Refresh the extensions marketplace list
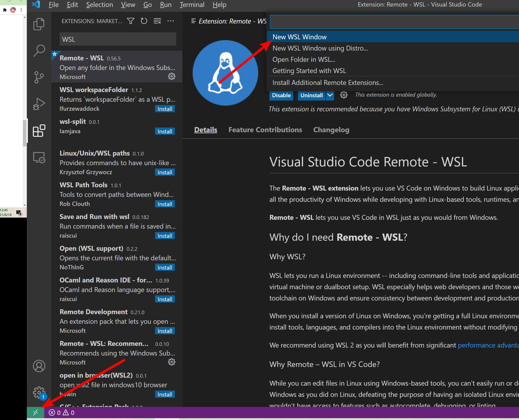The image size is (519, 420). [144, 21]
